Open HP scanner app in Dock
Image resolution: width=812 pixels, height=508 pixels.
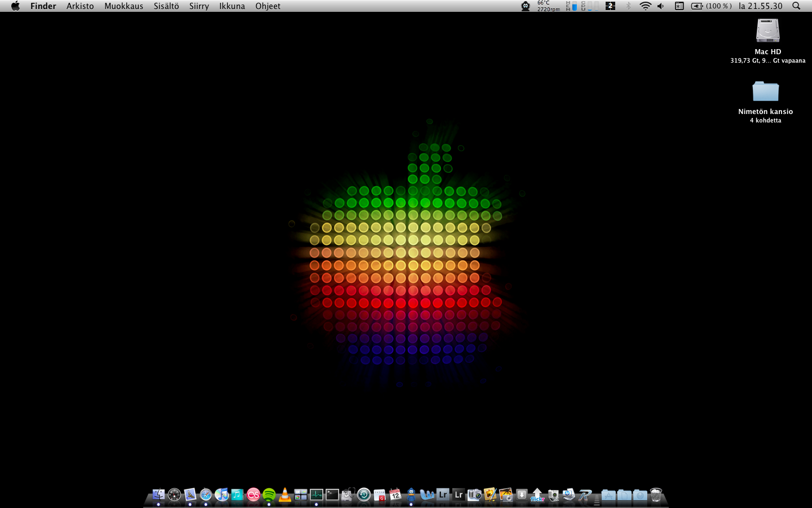click(569, 495)
